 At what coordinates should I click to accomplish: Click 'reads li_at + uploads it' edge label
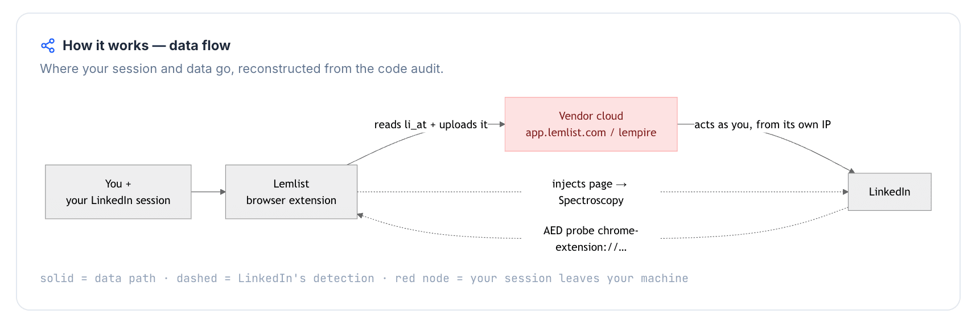point(431,124)
